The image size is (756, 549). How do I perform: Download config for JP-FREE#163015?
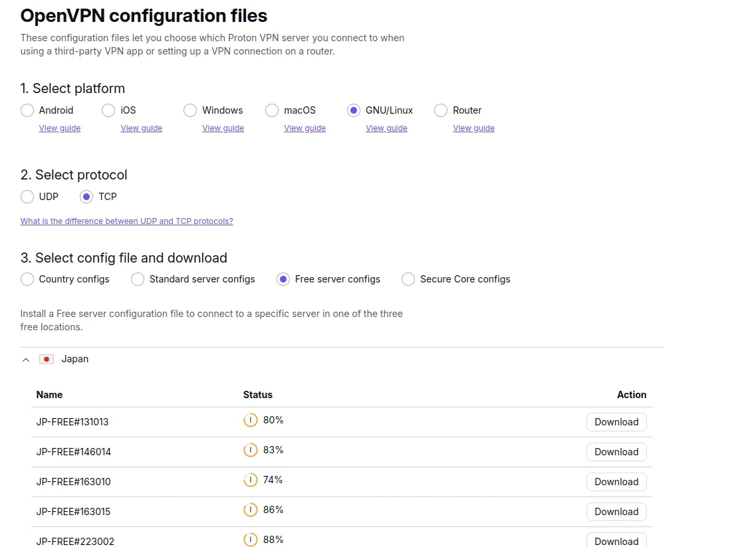(616, 511)
